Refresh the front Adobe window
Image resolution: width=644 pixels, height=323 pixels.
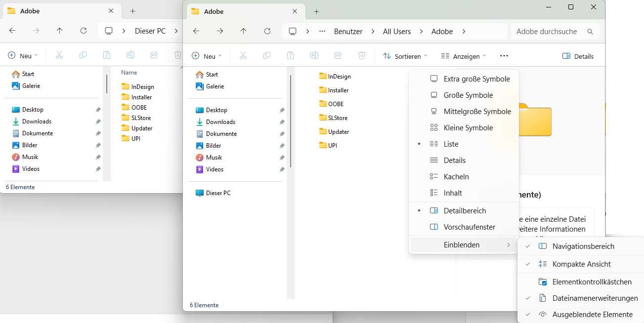[267, 31]
